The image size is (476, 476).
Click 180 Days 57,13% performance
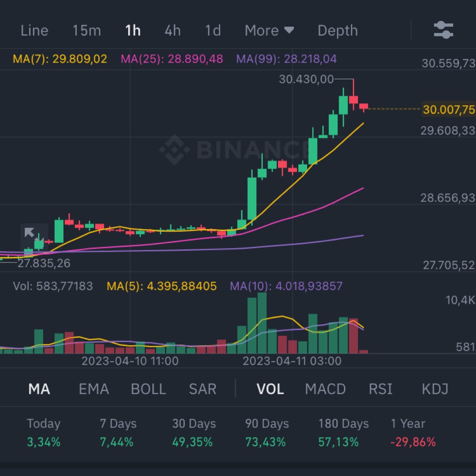[x=343, y=432]
